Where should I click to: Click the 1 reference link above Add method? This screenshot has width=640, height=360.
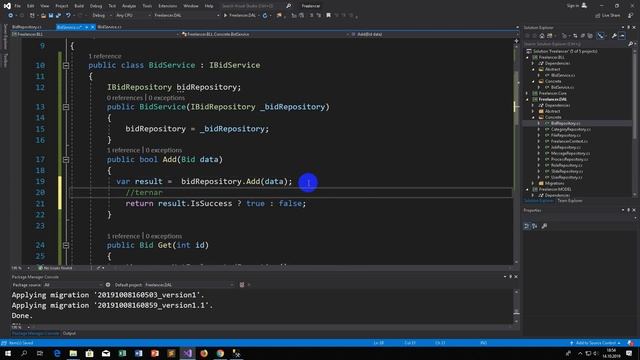pyautogui.click(x=123, y=150)
